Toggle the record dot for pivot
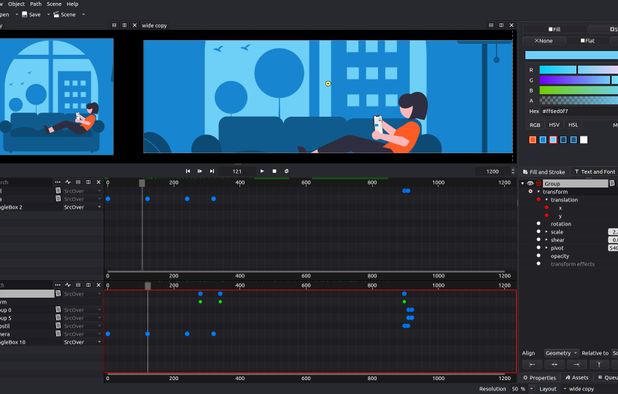The image size is (618, 394). (x=538, y=248)
